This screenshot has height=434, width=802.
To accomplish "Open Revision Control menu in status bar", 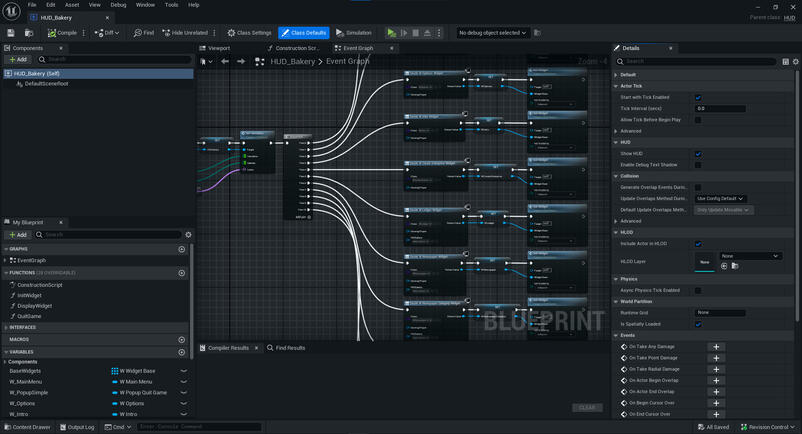I will tap(767, 427).
